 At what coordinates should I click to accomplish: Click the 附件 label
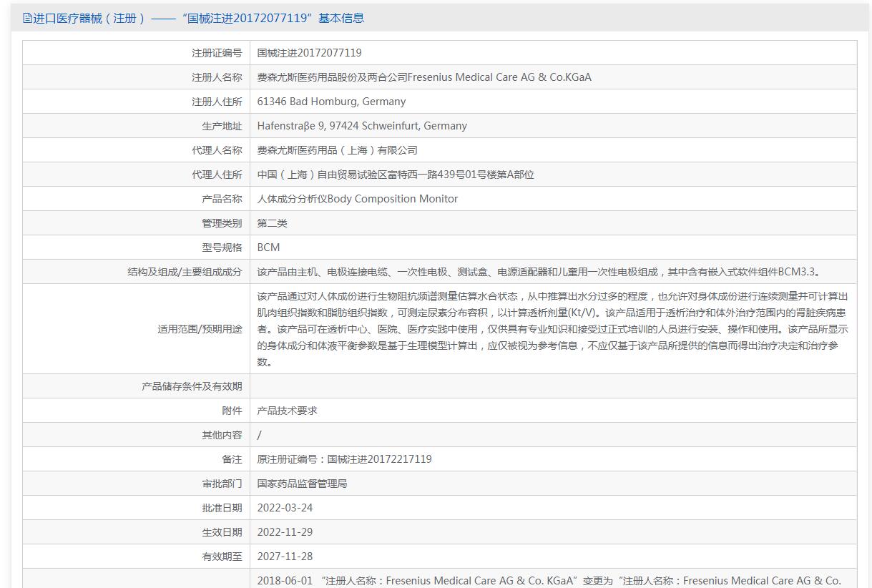click(x=232, y=411)
